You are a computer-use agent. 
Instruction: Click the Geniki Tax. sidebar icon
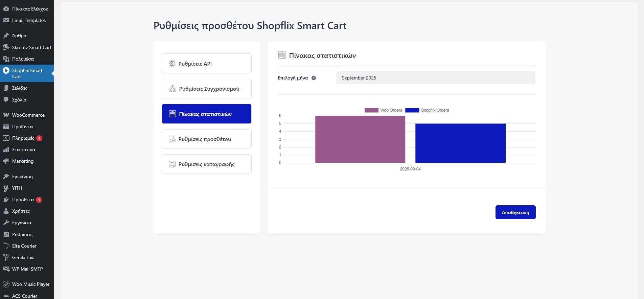(x=6, y=257)
